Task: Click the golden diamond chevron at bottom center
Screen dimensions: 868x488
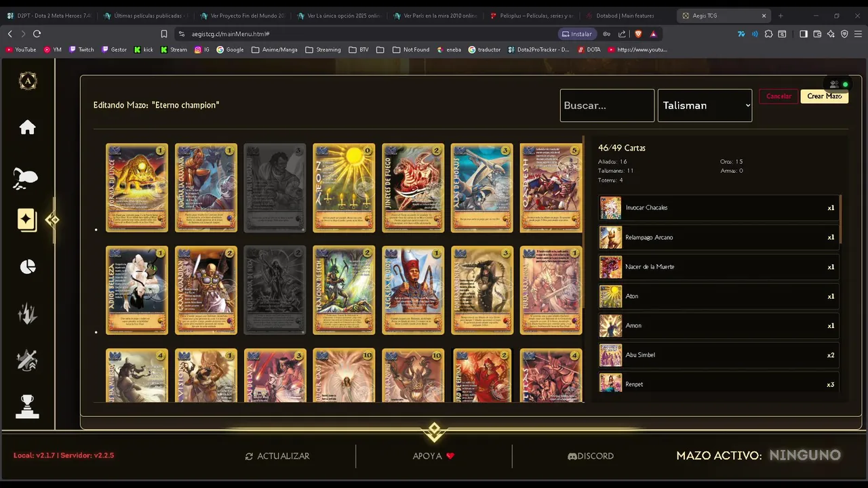Action: click(x=434, y=432)
